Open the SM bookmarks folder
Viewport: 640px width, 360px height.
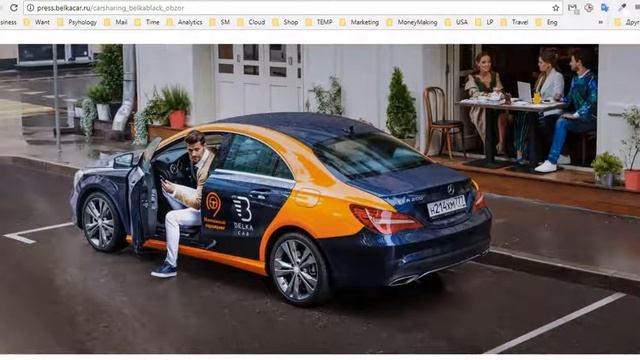click(x=220, y=22)
